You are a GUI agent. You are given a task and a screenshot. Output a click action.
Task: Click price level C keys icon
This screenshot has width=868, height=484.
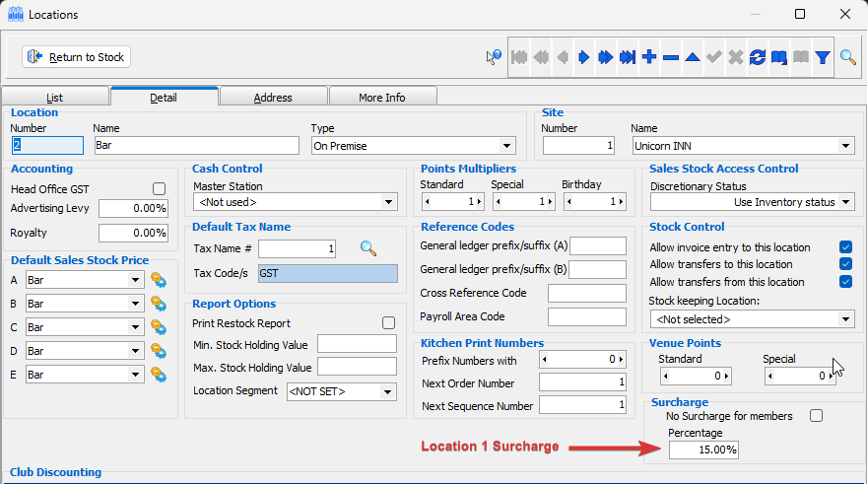[159, 327]
